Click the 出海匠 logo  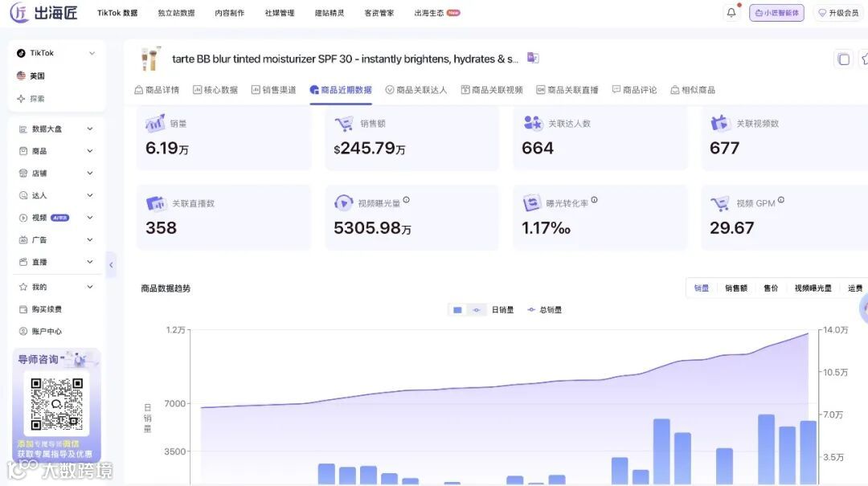43,12
